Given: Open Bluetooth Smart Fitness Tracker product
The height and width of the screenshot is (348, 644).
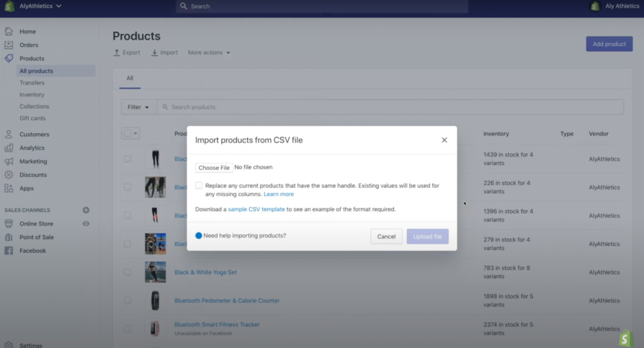Looking at the screenshot, I should pyautogui.click(x=217, y=325).
